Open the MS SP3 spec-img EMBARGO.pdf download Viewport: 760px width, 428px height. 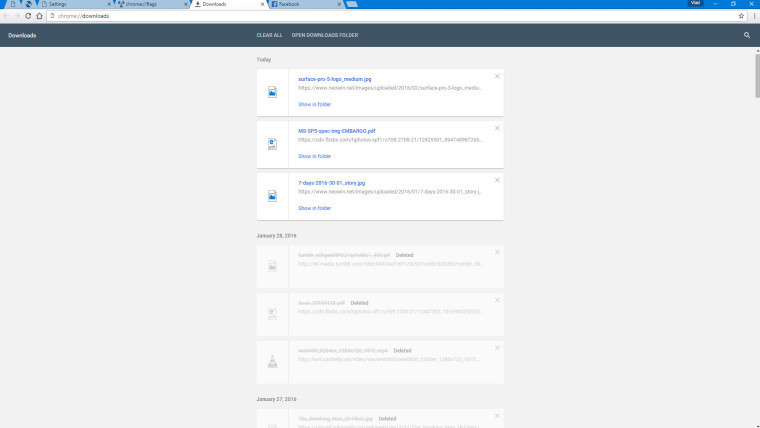coord(336,131)
